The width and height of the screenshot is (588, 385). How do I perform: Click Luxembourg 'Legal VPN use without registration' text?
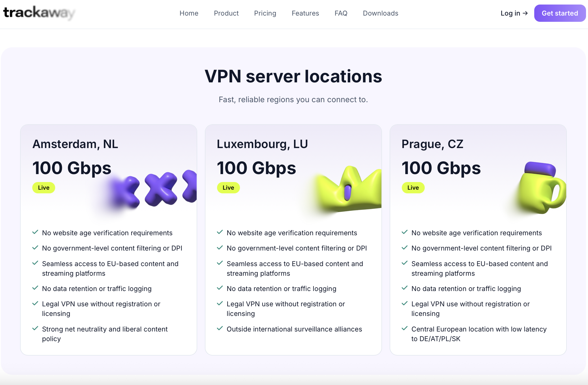click(x=286, y=309)
